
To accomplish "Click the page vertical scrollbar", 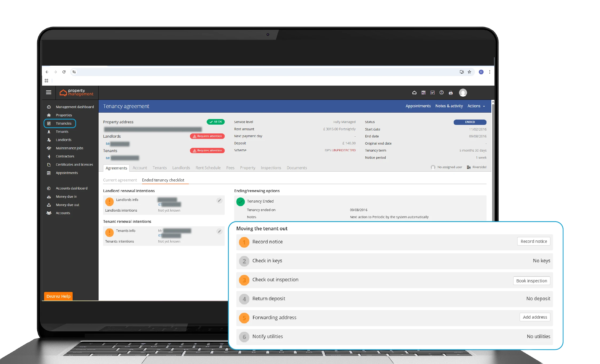I will (x=493, y=160).
